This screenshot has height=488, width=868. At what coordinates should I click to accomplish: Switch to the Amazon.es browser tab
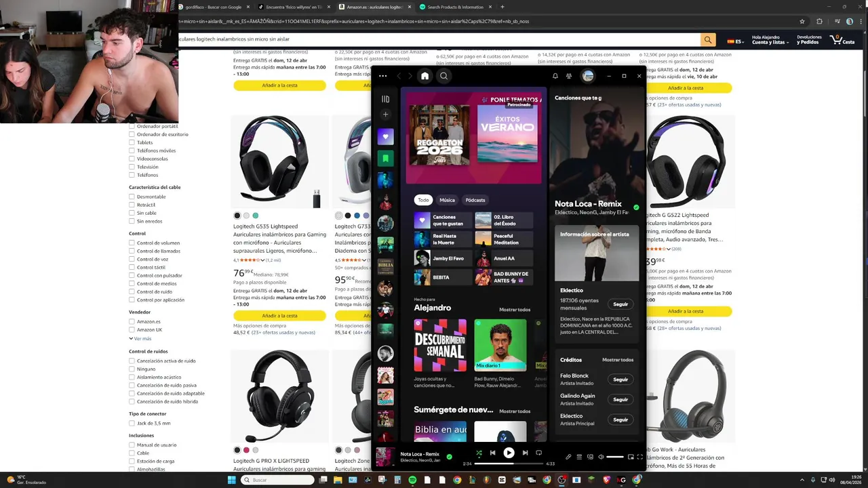pyautogui.click(x=375, y=7)
